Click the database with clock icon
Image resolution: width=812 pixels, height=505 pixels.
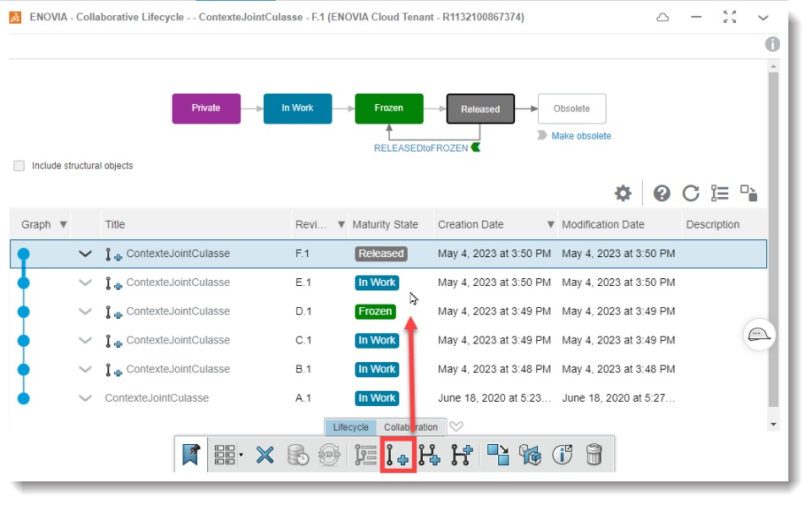298,455
